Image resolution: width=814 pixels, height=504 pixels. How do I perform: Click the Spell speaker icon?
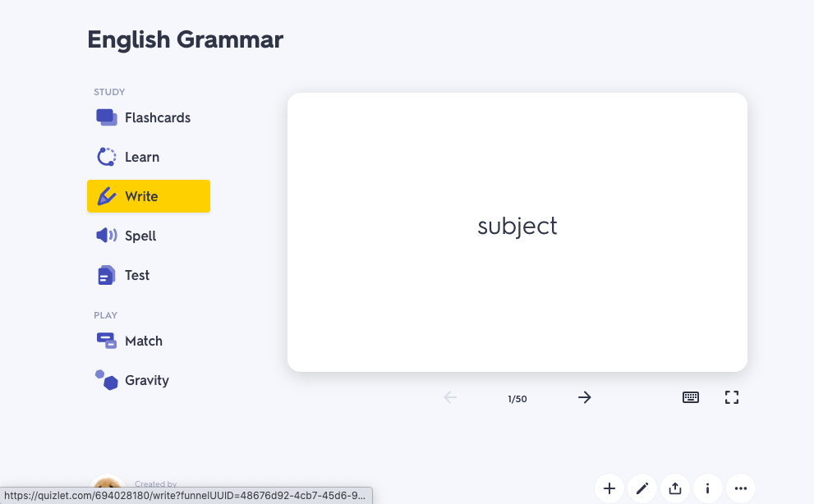tap(107, 236)
